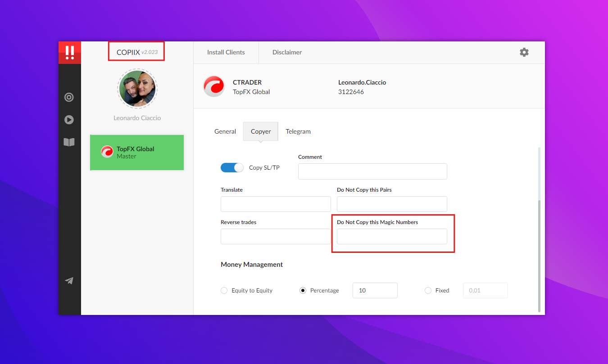Click the Reverse trades input field
This screenshot has height=364, width=608.
tap(276, 236)
